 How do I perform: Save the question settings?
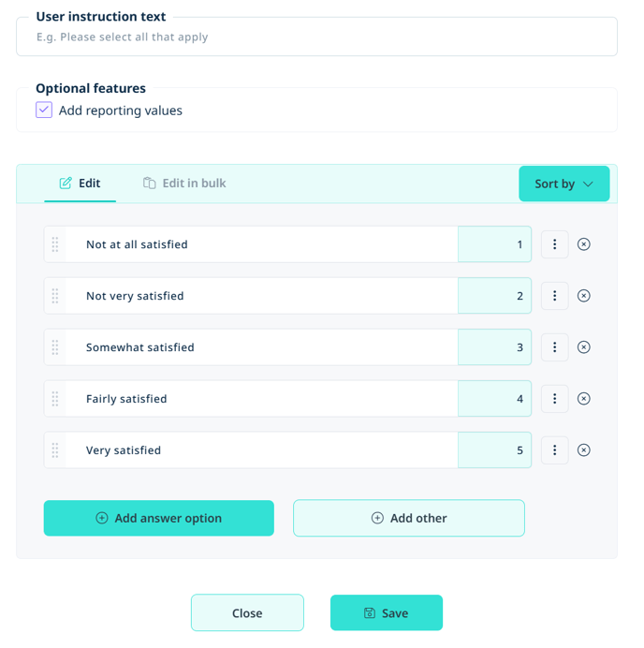coord(387,612)
